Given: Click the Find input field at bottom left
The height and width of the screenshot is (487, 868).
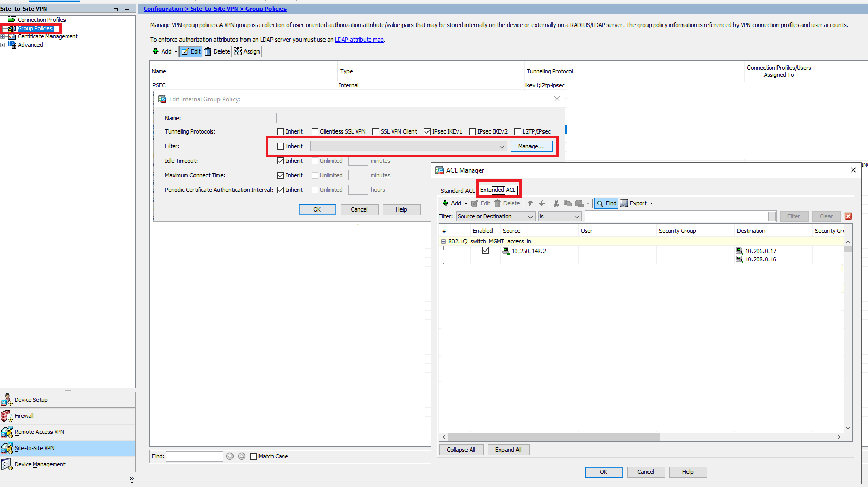Looking at the screenshot, I should click(x=194, y=456).
